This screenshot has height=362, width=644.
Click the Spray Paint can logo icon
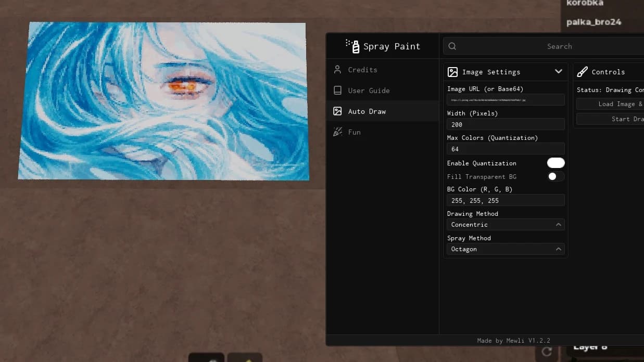pyautogui.click(x=352, y=46)
